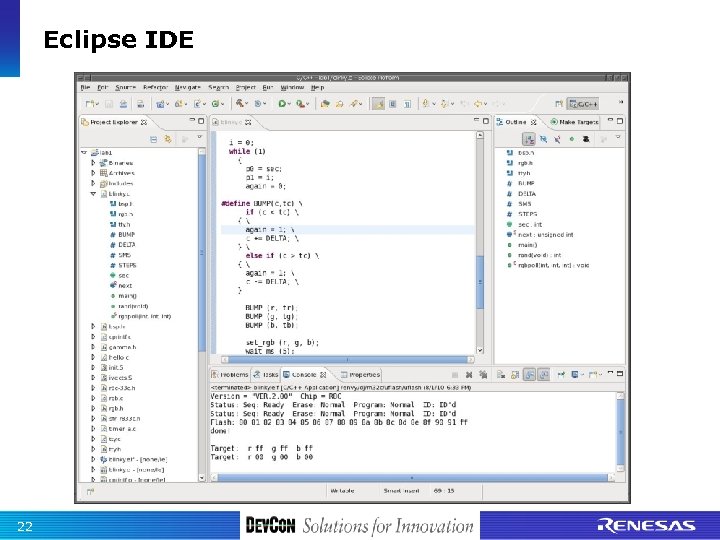Screen dimensions: 720x540
Task: Click the Open Perspective icon
Action: (x=559, y=104)
